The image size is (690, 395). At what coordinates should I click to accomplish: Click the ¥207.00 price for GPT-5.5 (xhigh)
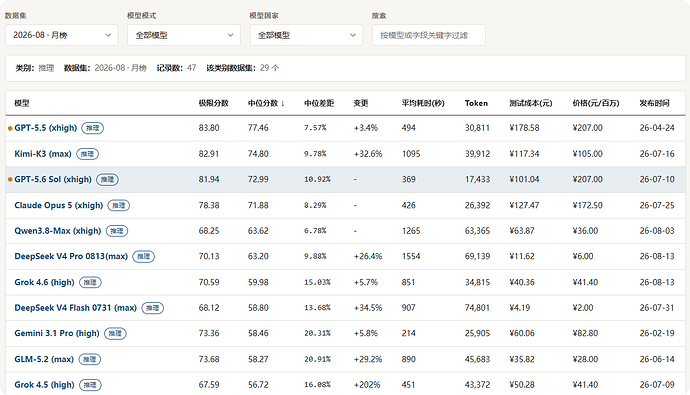tap(587, 128)
